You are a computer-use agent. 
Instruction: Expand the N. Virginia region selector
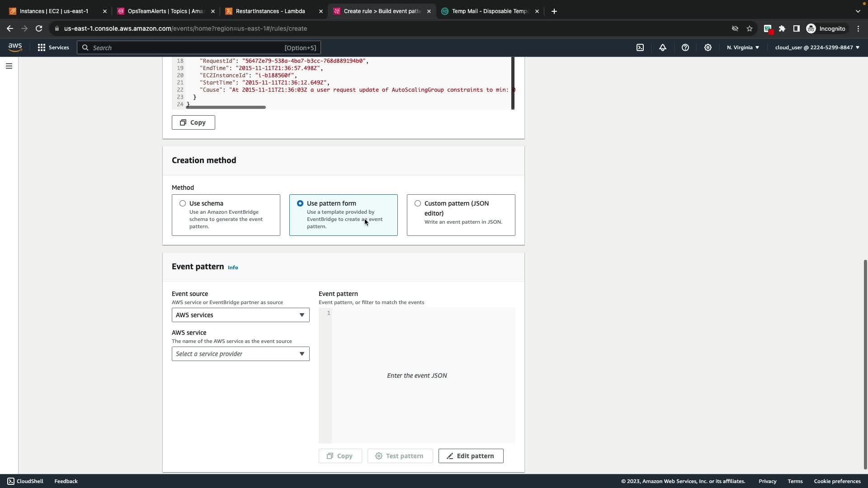point(743,47)
